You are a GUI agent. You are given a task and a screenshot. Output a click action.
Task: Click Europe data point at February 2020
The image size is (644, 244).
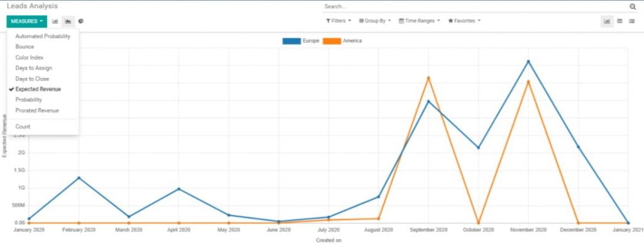(79, 178)
